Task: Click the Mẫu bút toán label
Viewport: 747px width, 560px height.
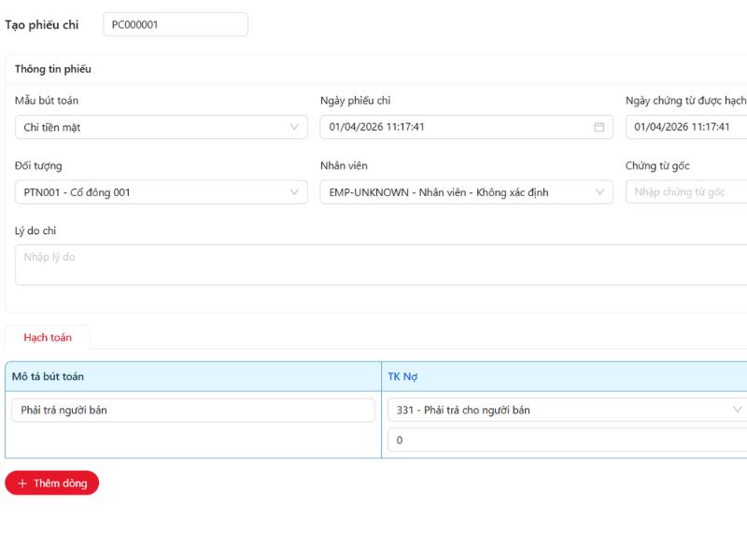Action: click(x=47, y=101)
